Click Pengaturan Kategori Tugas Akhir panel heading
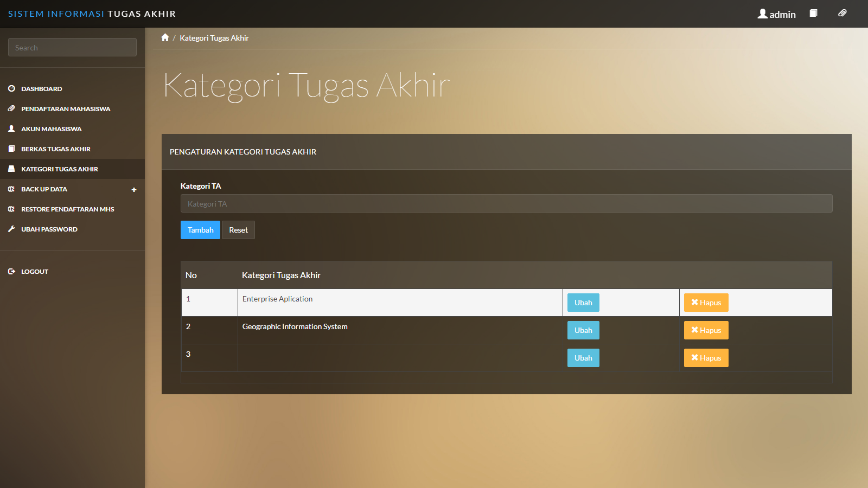Image resolution: width=868 pixels, height=488 pixels. pyautogui.click(x=243, y=152)
